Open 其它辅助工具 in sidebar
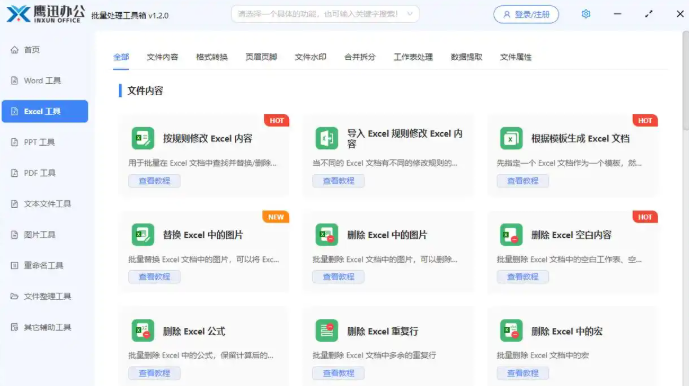 coord(45,327)
